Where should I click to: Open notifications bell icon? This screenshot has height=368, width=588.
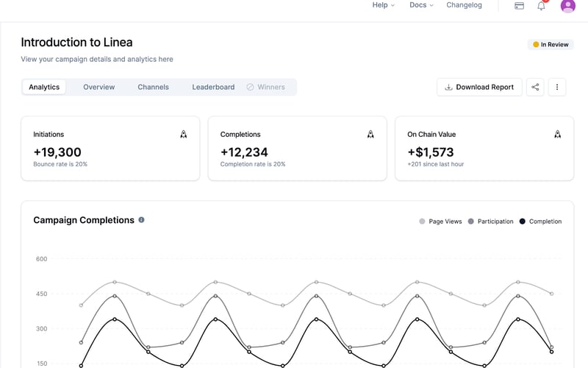[x=541, y=6]
